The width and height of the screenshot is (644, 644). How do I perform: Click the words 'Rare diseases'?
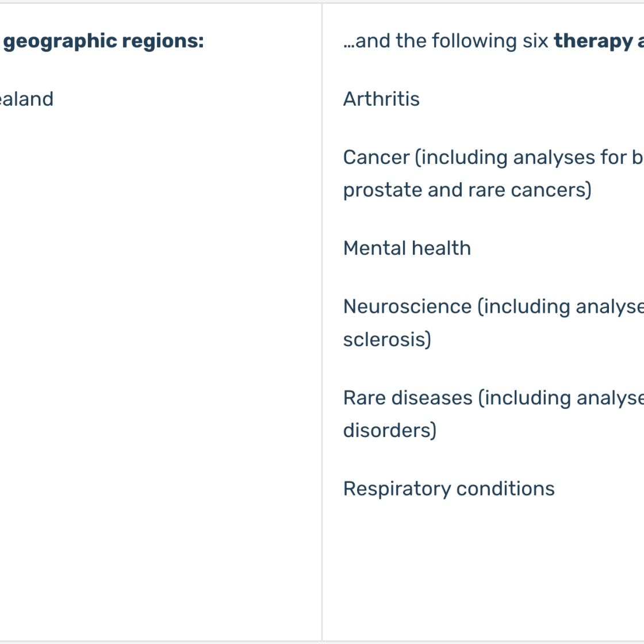pos(408,397)
